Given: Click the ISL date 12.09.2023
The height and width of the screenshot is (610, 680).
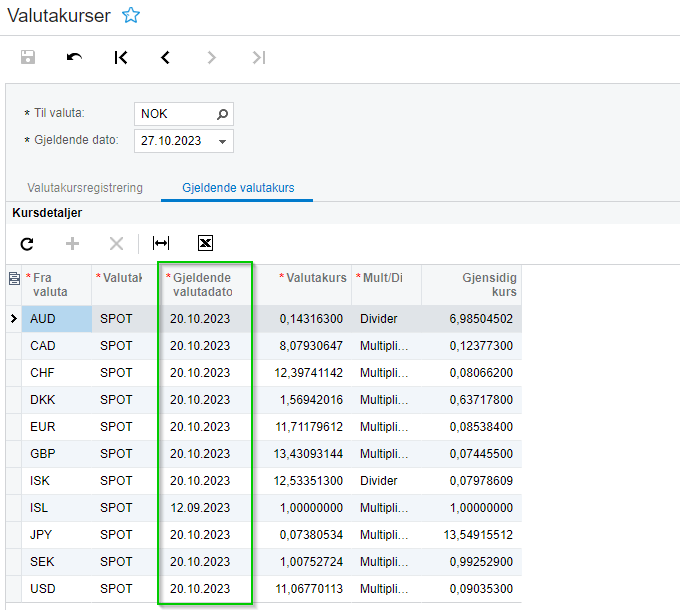Looking at the screenshot, I should click(200, 508).
